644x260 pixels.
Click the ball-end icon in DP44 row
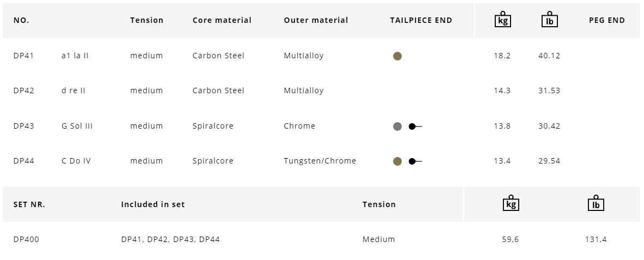click(x=415, y=161)
